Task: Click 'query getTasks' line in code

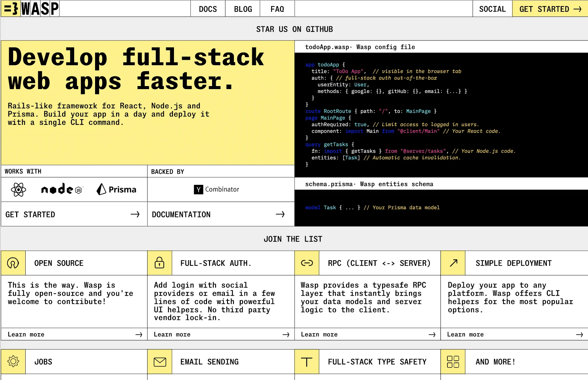Action: tap(330, 144)
